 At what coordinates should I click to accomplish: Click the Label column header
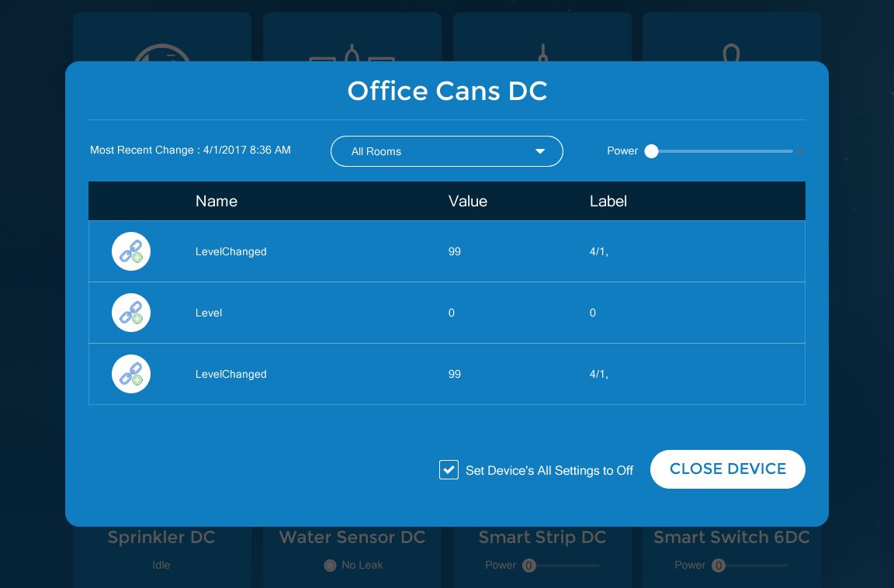(x=608, y=201)
